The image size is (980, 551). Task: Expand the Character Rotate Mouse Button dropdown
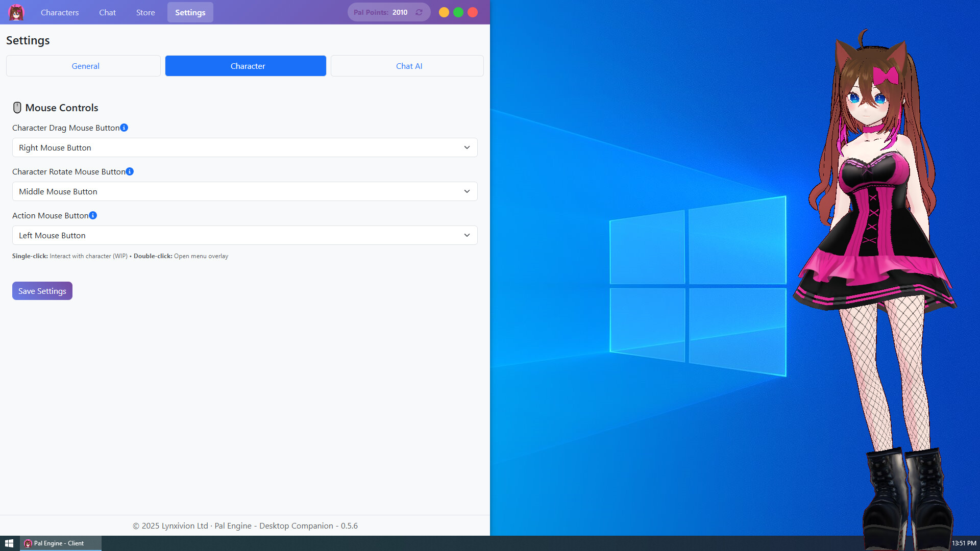tap(244, 191)
